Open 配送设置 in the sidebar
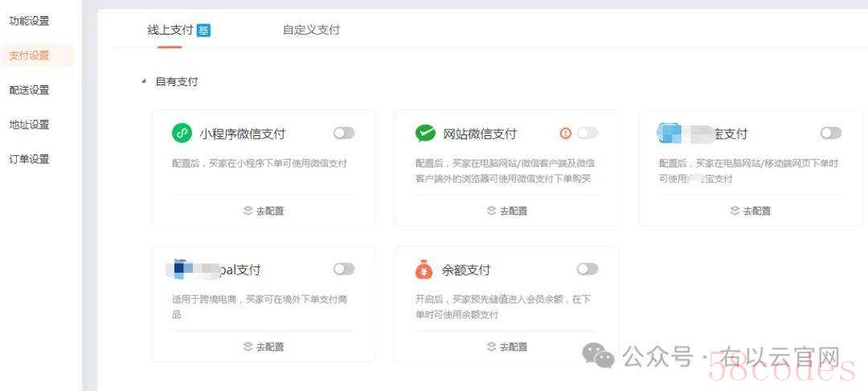868x391 pixels. [x=30, y=90]
